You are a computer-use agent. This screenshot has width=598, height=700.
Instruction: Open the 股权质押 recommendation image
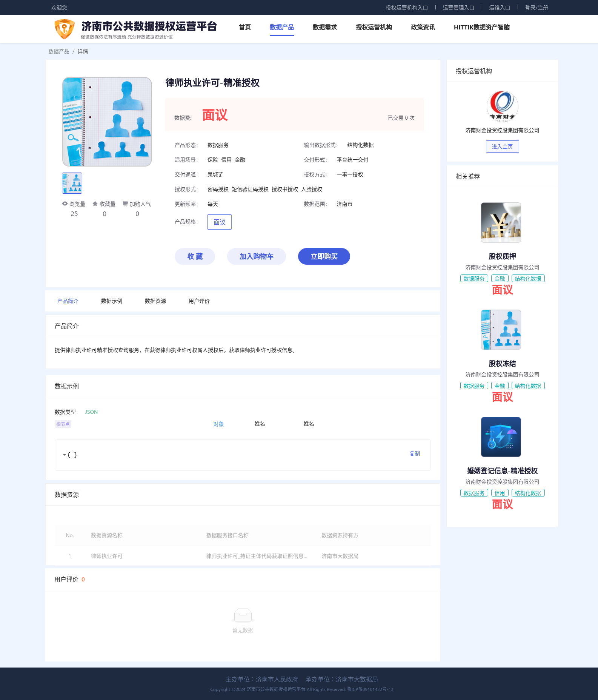pos(501,222)
